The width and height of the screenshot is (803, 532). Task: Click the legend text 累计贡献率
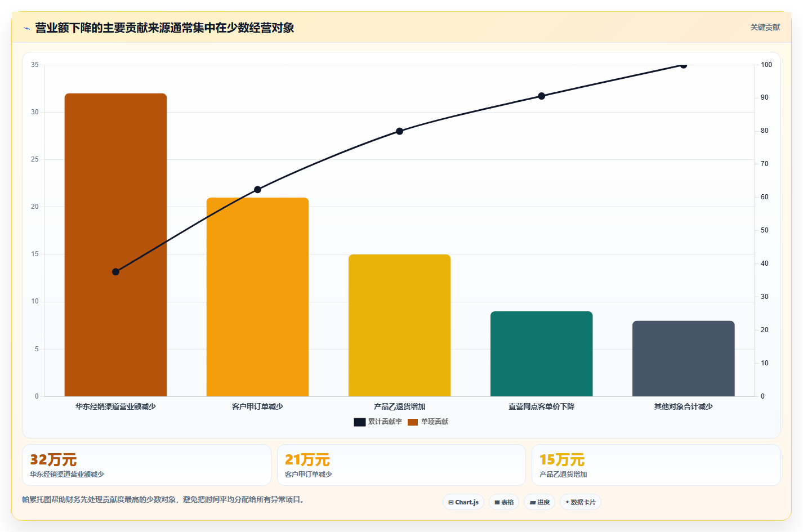point(385,422)
